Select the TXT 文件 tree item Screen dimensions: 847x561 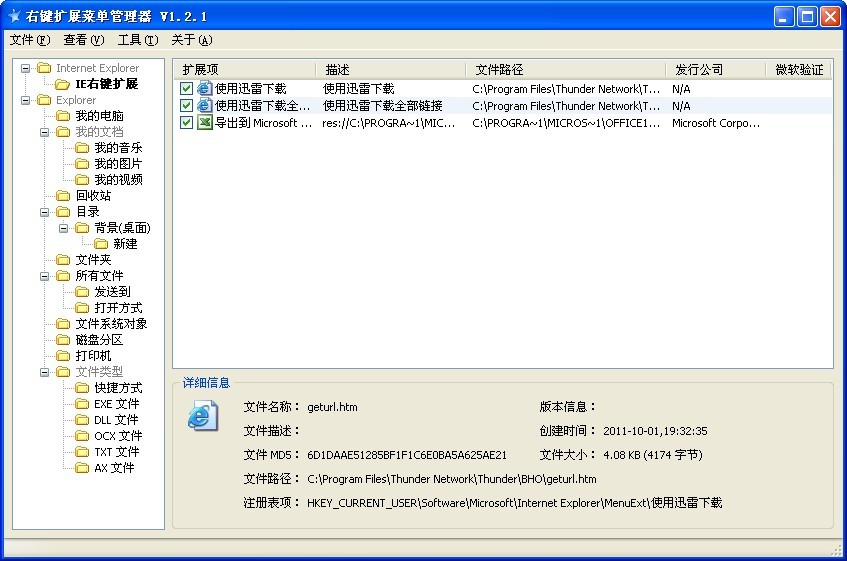[116, 452]
